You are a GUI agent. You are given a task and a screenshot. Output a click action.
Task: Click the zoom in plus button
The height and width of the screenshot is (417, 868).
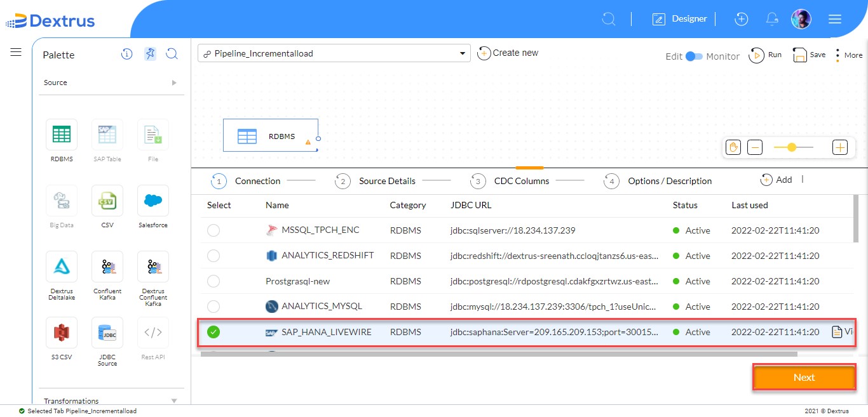click(x=840, y=147)
